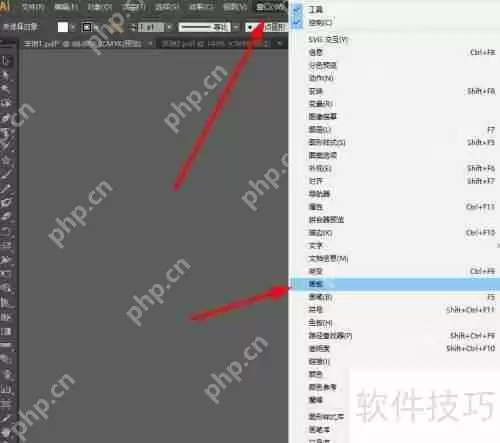Screen dimensions: 500x443
Task: Open the stroke weight dropdown
Action: [x=169, y=27]
